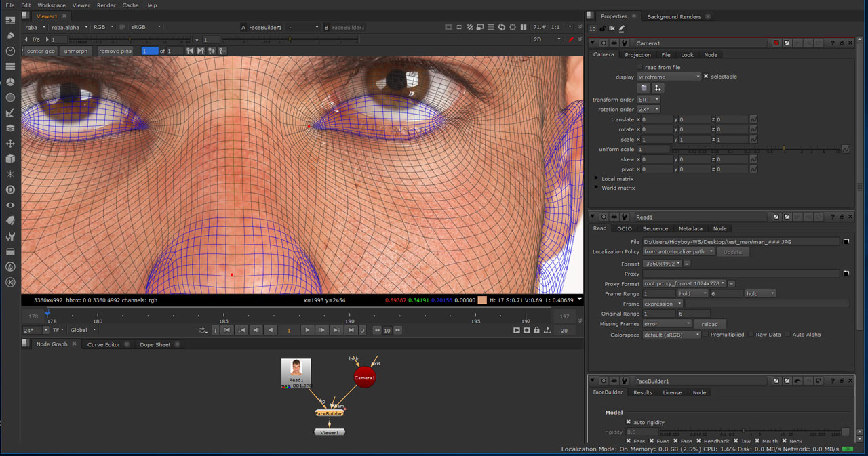This screenshot has width=868, height=456.
Task: Open the display 'wireframe' dropdown
Action: tap(669, 77)
